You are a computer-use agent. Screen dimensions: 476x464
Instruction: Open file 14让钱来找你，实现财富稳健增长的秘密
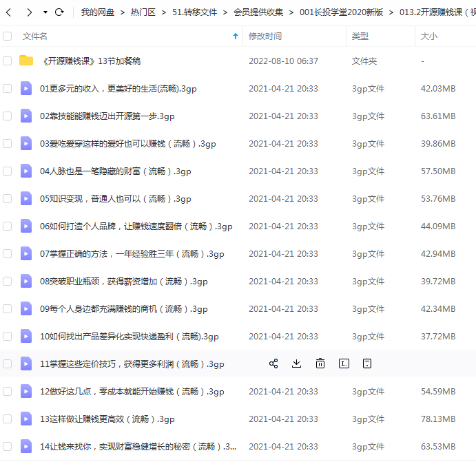point(138,447)
